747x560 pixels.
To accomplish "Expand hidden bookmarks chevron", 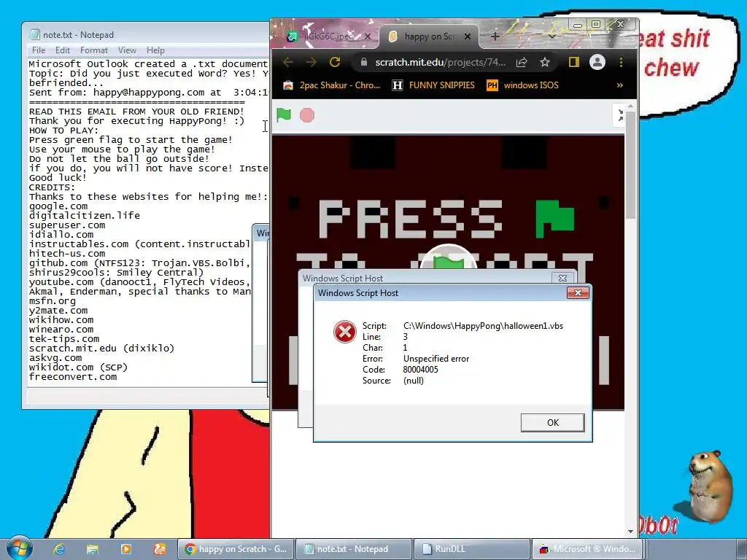I will [620, 85].
